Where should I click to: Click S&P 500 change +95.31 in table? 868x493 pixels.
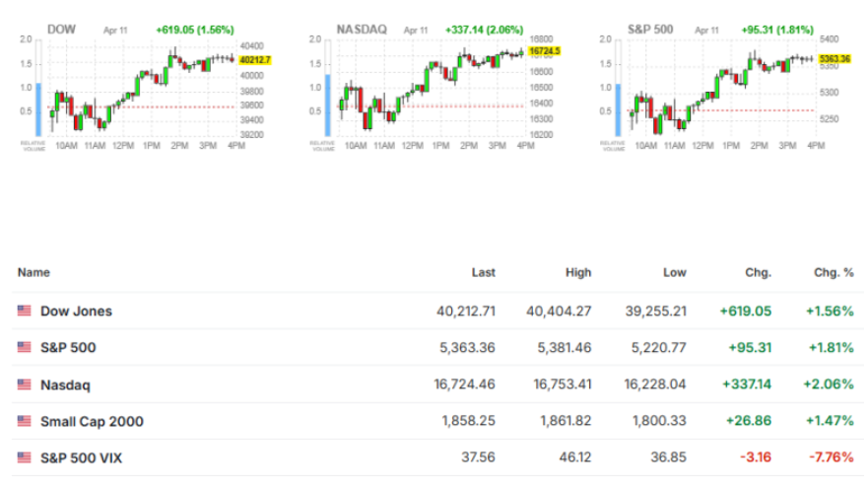point(750,348)
